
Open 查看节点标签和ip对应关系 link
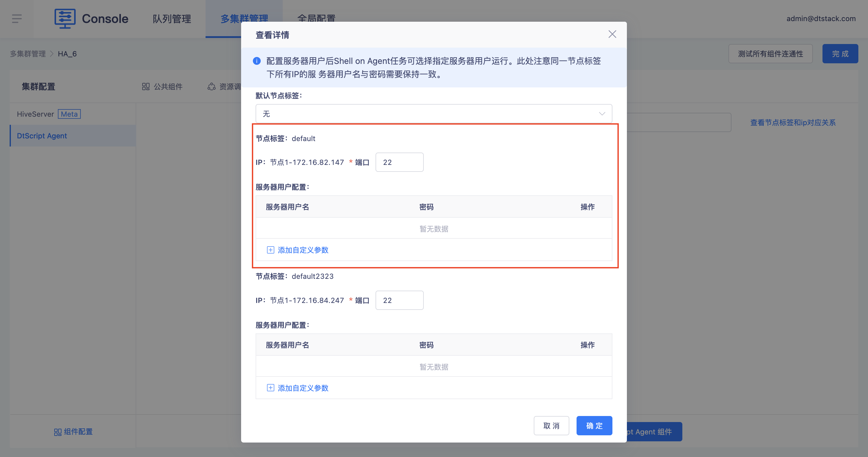793,123
